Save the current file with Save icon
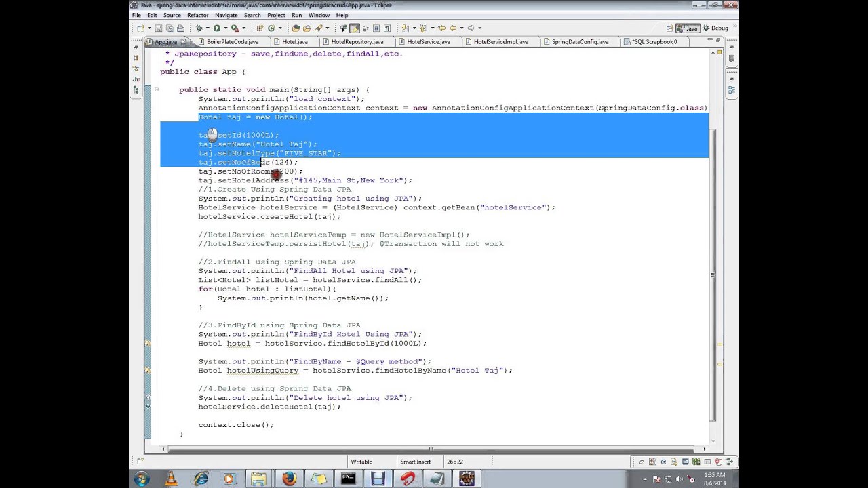 pyautogui.click(x=158, y=28)
